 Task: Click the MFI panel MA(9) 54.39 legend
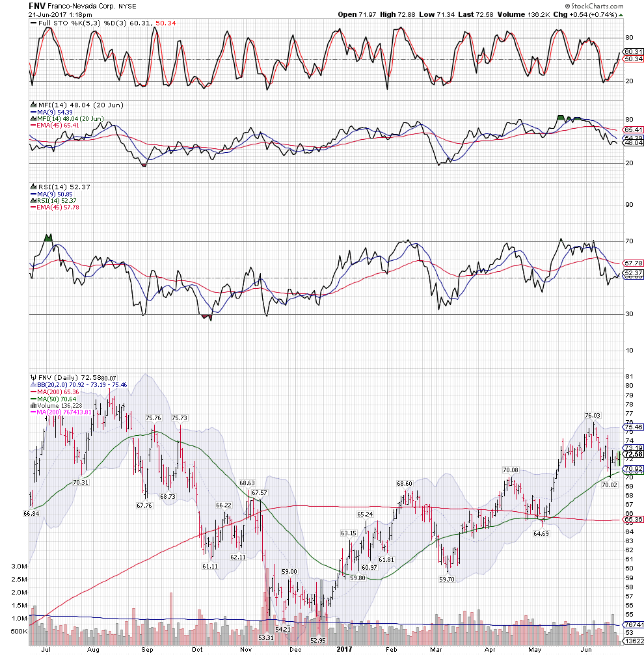pyautogui.click(x=51, y=112)
